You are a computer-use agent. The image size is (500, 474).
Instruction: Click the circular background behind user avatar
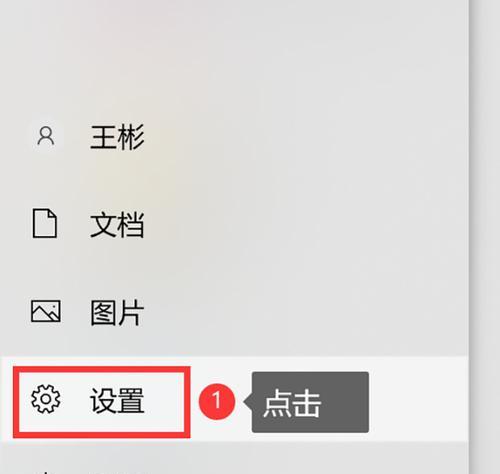pyautogui.click(x=46, y=136)
